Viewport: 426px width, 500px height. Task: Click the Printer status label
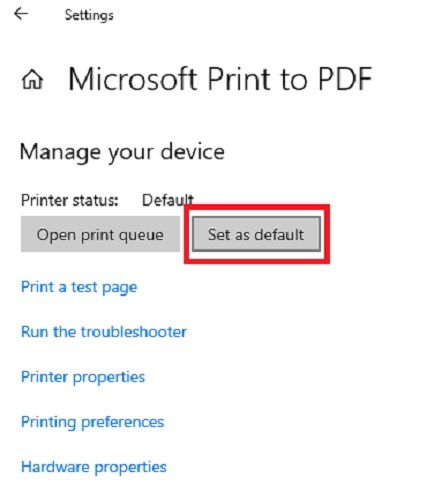point(70,200)
